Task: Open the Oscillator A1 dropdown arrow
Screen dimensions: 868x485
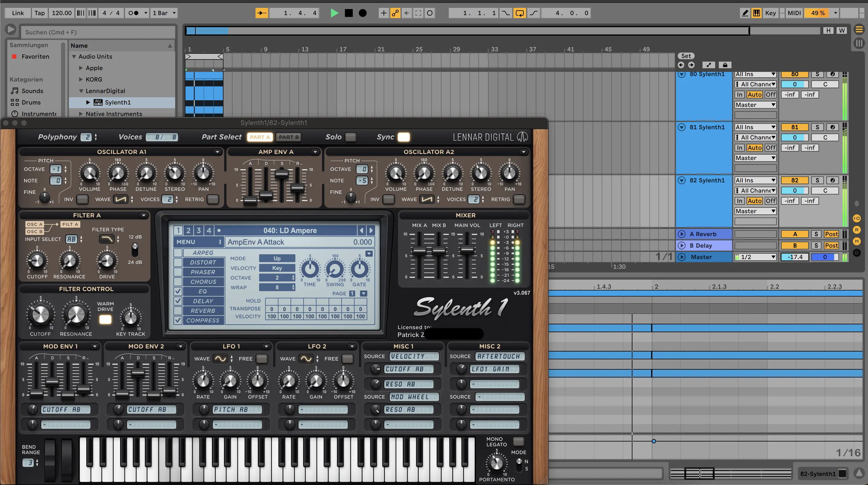Action: coord(217,152)
